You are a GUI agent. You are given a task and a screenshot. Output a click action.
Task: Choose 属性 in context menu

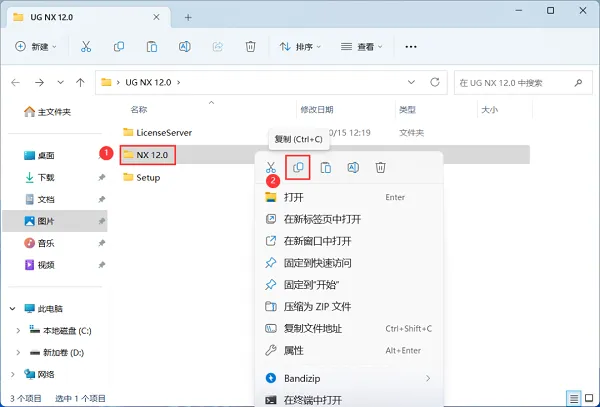(x=349, y=350)
